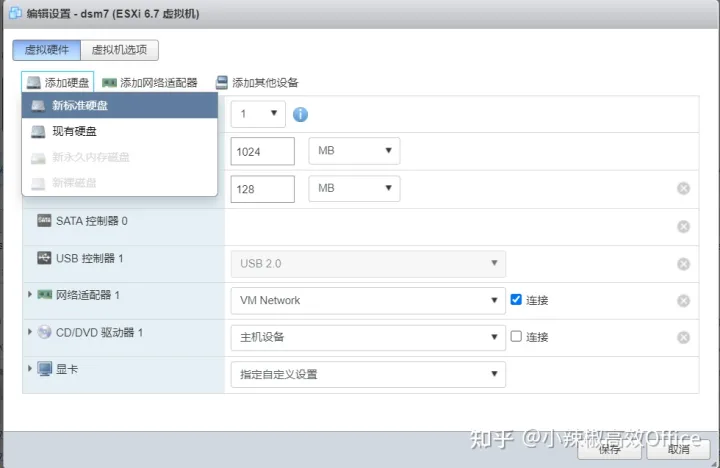Remove the USB 控制器 1 device
This screenshot has width=720, height=468.
(x=683, y=264)
